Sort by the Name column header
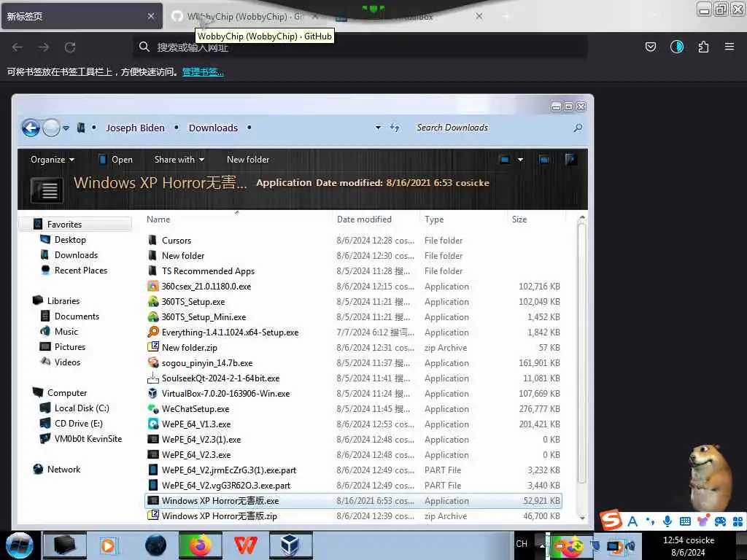747x560 pixels. click(x=158, y=219)
